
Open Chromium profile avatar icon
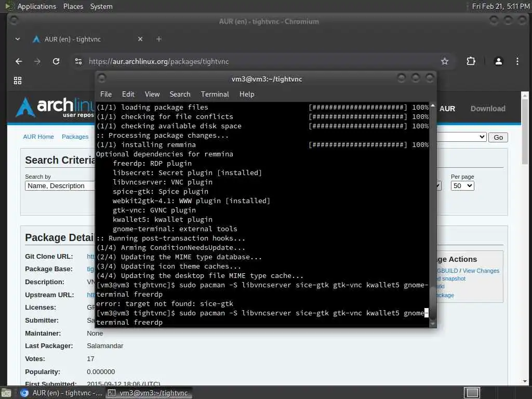click(x=498, y=61)
